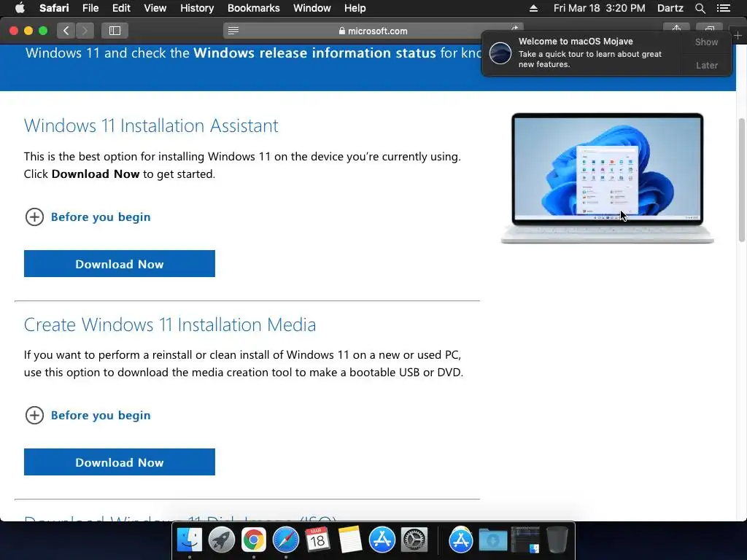The width and height of the screenshot is (747, 560).
Task: Open the Help menu
Action: pyautogui.click(x=355, y=8)
